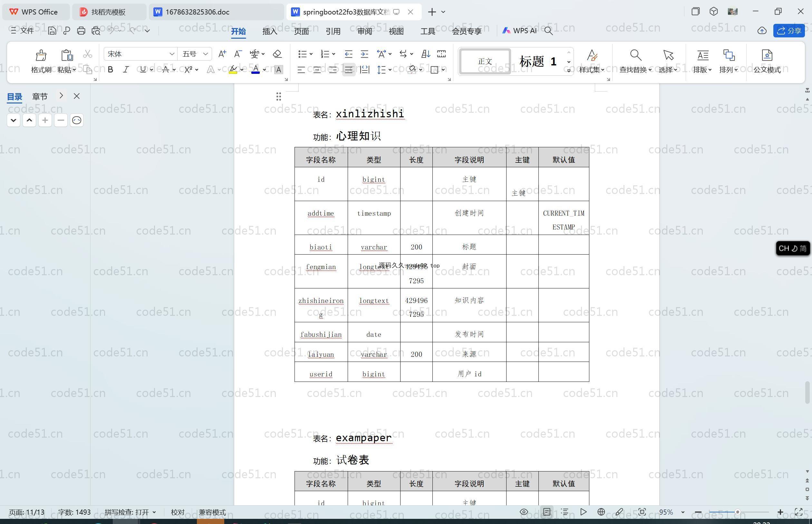Screen dimensions: 812x524
Task: Click the Print icon in quick toolbar
Action: (x=81, y=31)
